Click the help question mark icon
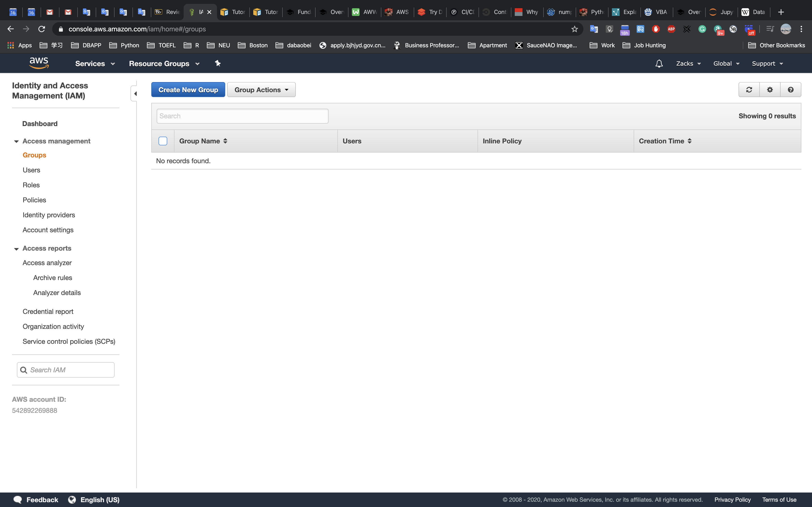The width and height of the screenshot is (812, 507). (790, 90)
